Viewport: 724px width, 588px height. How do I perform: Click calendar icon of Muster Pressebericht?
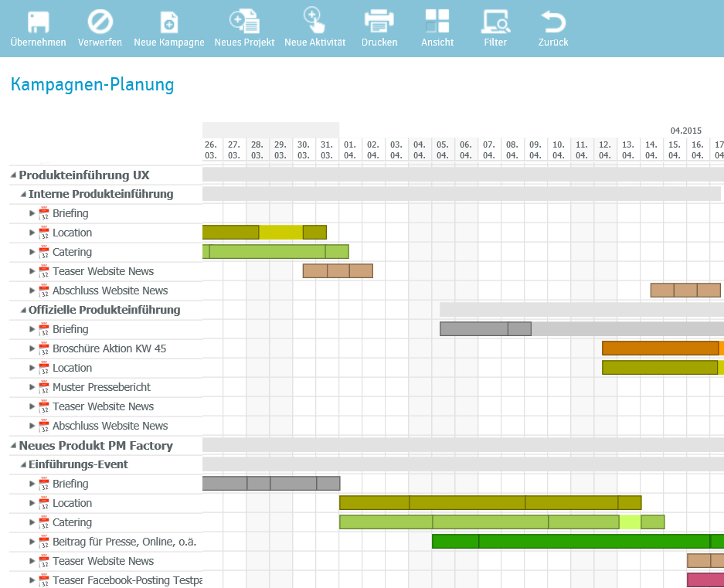(x=44, y=388)
